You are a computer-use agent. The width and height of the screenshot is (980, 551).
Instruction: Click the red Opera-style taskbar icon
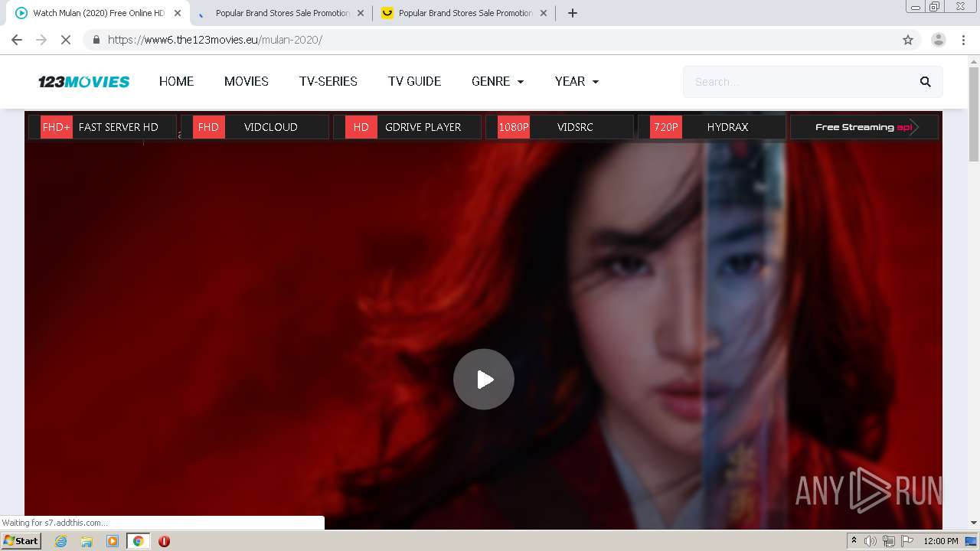pos(164,541)
